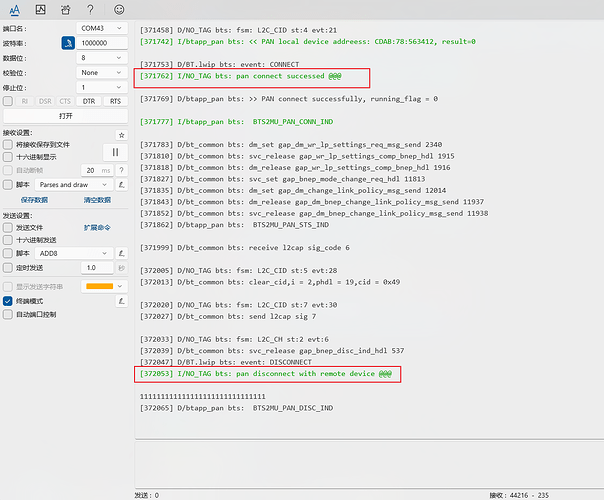Click the edit icon beside ADD8 script
Viewport: 604px width, 500px height.
[122, 254]
